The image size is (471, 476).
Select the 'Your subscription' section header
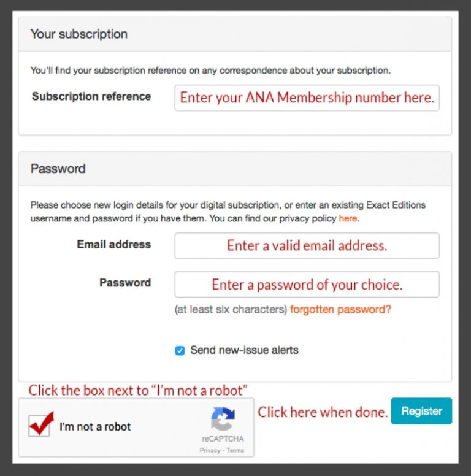pos(79,34)
